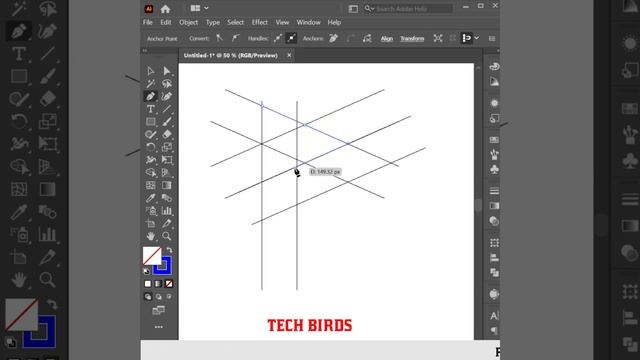Pick the Blend tool
The width and height of the screenshot is (640, 360).
[x=167, y=198]
